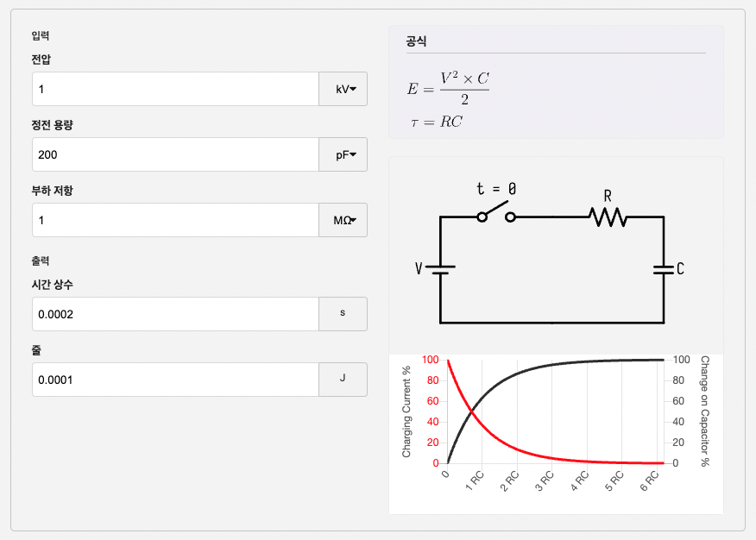Click the seconds unit label button
Screen dimensions: 756x540
coord(343,314)
